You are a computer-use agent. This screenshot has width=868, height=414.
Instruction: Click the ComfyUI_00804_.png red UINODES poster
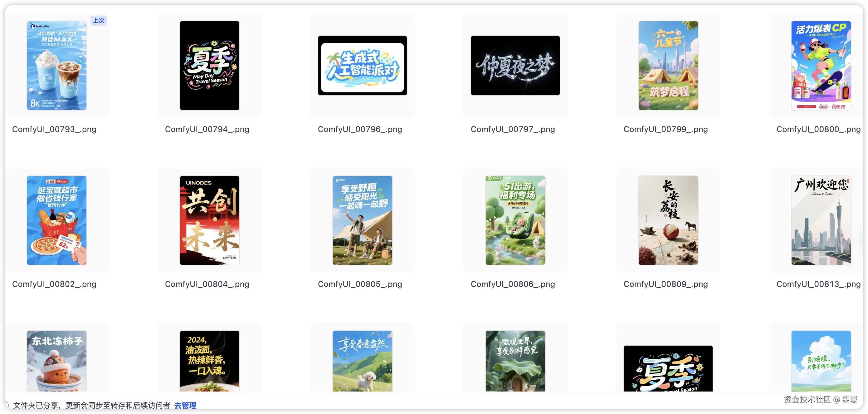209,220
